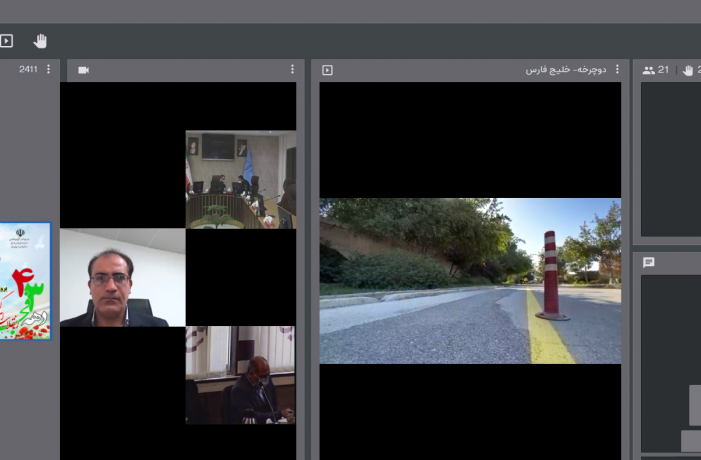This screenshot has width=701, height=460.
Task: Click the colorful poster thumbnail on left
Action: click(x=24, y=281)
